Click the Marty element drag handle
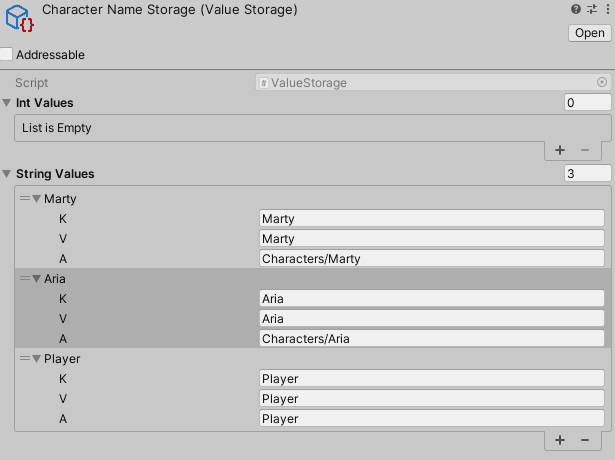This screenshot has height=460, width=615. coord(25,199)
